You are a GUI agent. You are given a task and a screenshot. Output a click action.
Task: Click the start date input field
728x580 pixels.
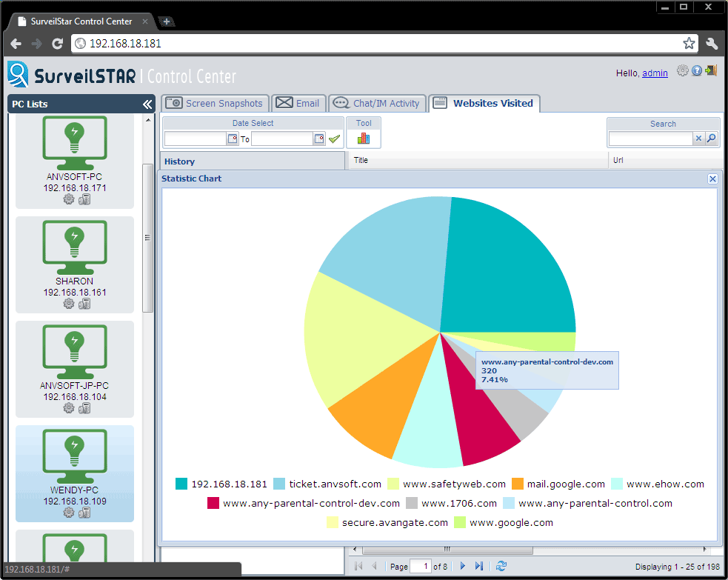point(195,139)
